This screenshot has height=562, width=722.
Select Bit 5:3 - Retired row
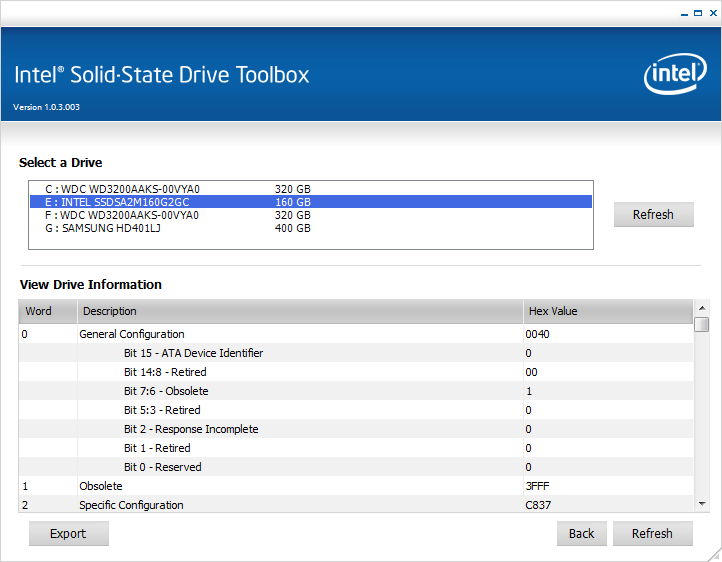pos(356,410)
